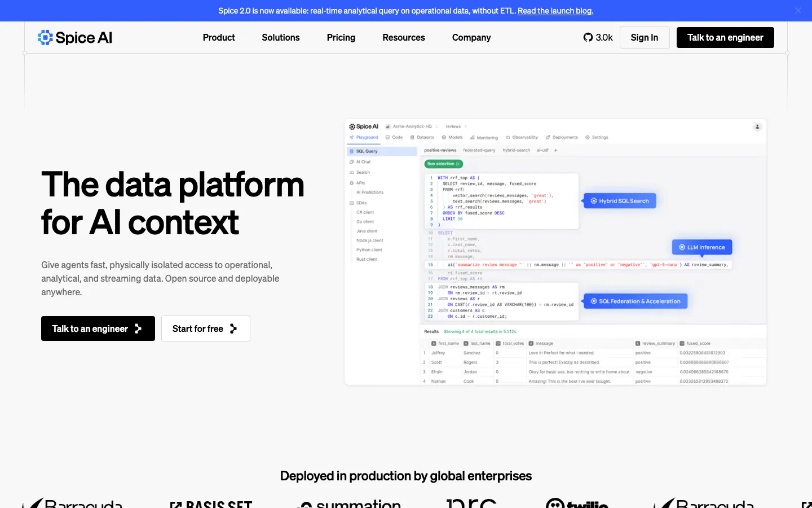This screenshot has height=508, width=812.
Task: Open the Acme-Analytics-HQ organization selector
Action: tap(412, 126)
